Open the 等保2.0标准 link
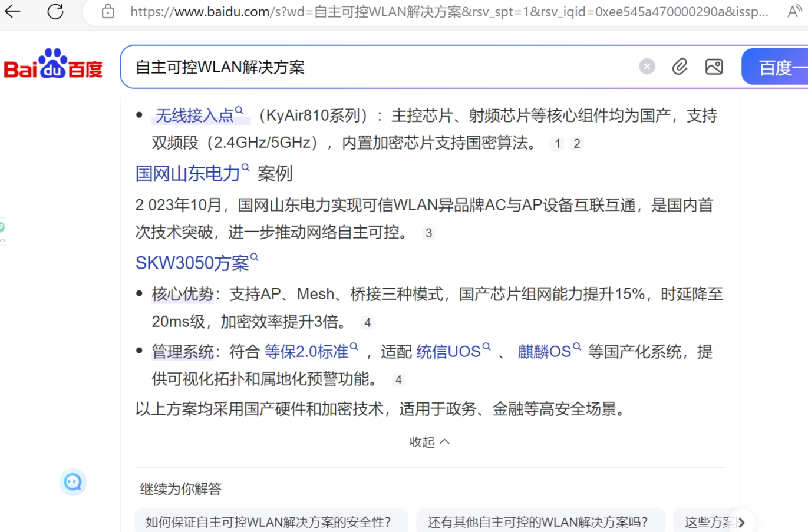 pos(306,352)
